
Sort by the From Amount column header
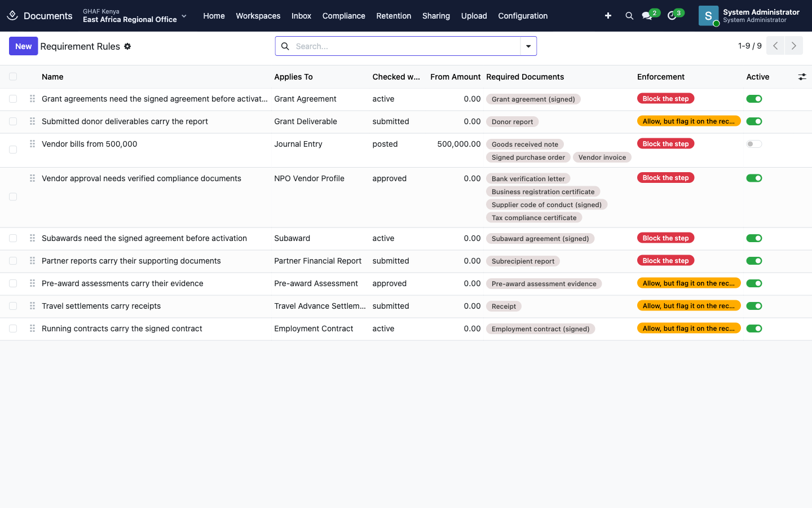click(x=455, y=77)
